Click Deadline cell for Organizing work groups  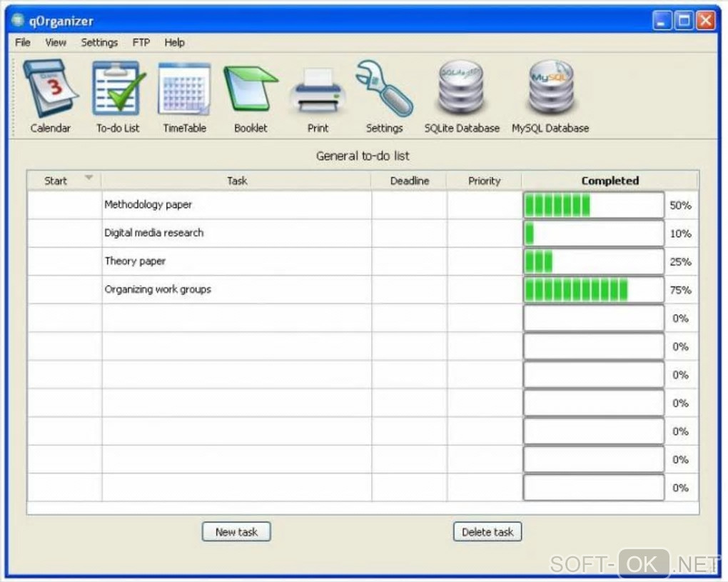click(x=410, y=290)
